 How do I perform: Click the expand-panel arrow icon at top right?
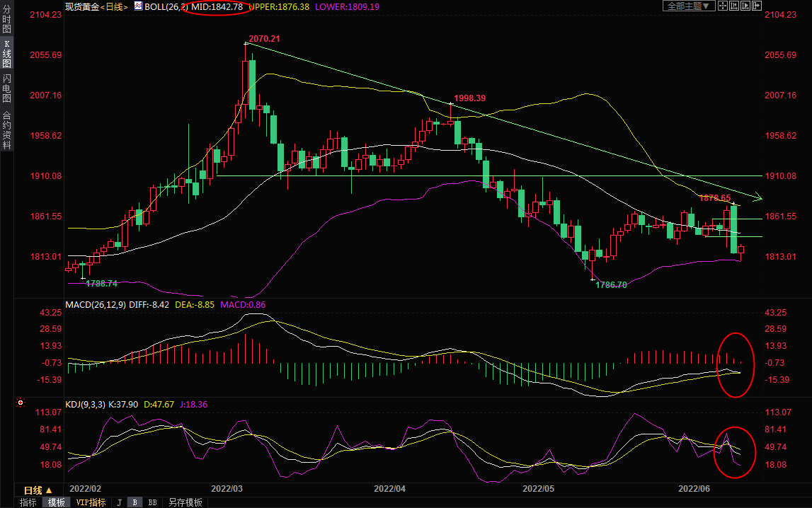click(757, 6)
